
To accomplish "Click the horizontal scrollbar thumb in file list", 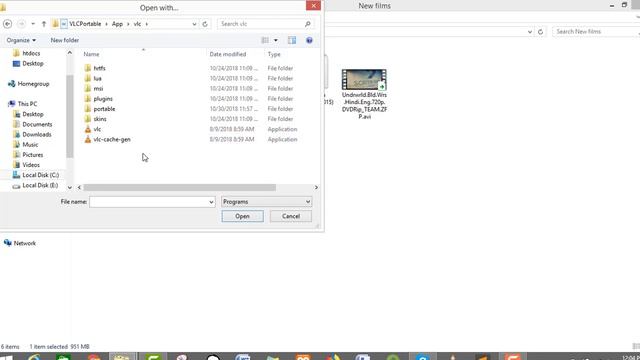I will point(180,187).
